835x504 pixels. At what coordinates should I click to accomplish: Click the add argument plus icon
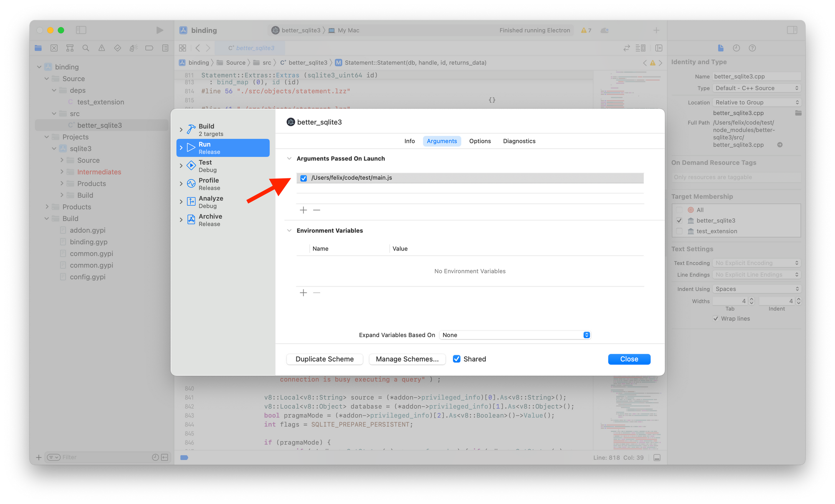(304, 210)
